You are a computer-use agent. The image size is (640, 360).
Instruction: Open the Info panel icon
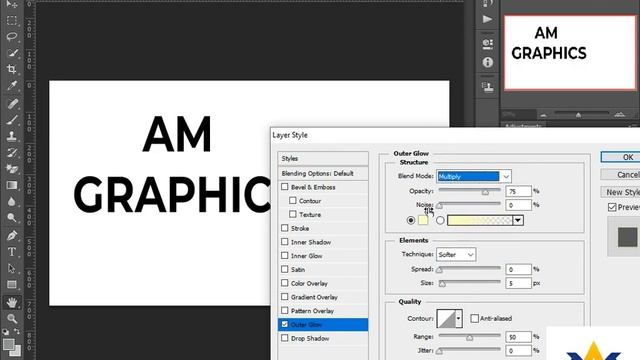487,62
